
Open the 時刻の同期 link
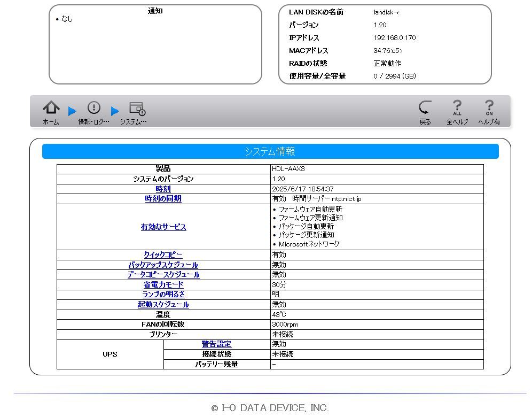163,199
